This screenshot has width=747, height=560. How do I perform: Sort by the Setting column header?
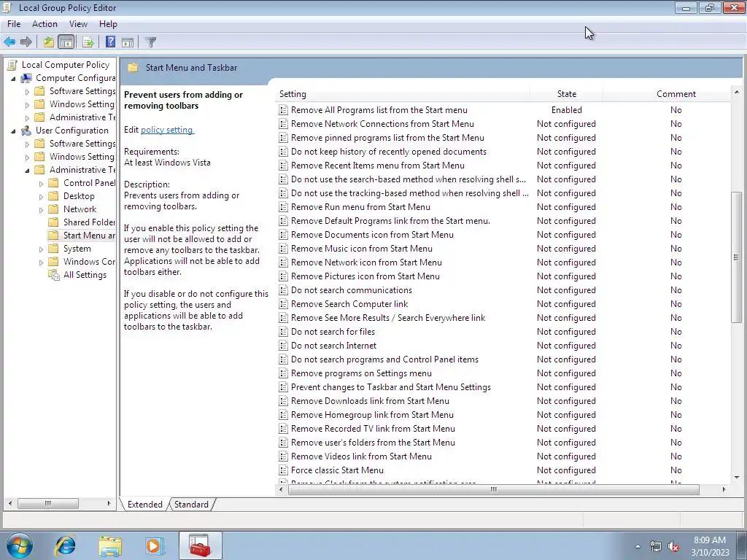[403, 94]
